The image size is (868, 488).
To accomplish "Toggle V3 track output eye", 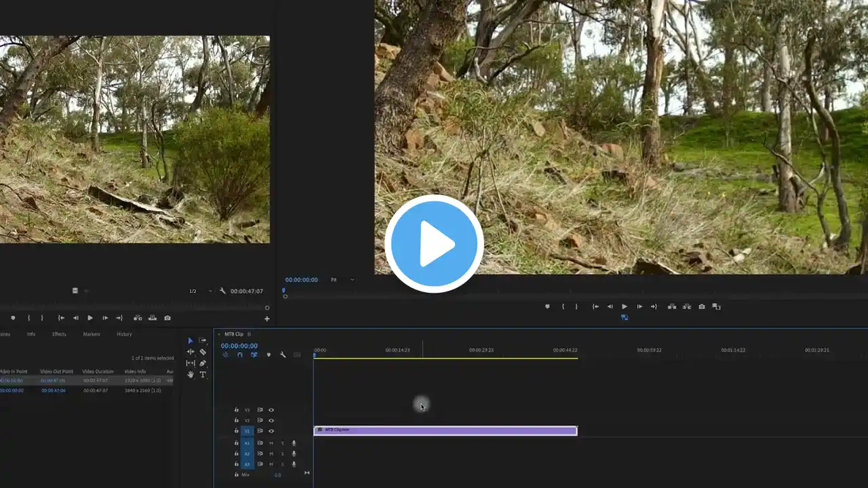I will tap(271, 410).
